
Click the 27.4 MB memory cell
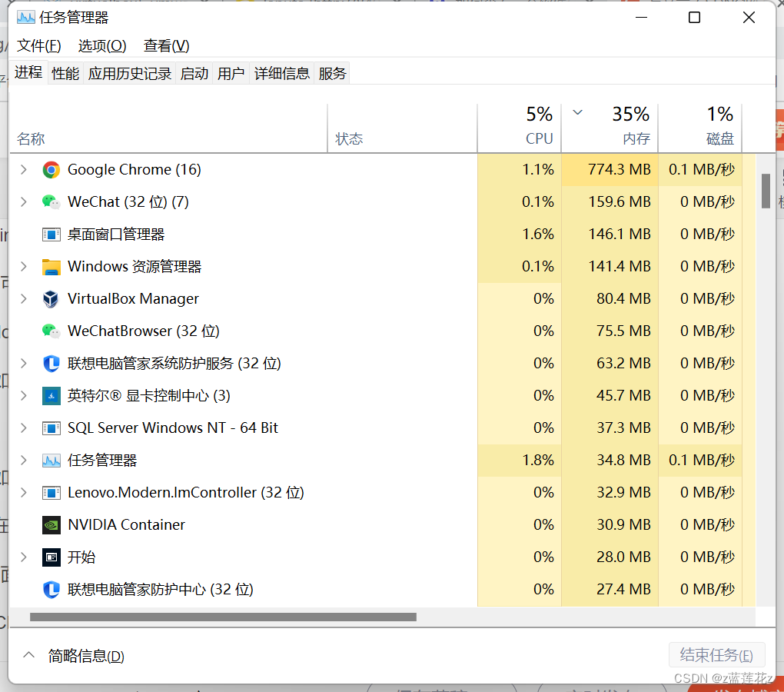[x=610, y=590]
